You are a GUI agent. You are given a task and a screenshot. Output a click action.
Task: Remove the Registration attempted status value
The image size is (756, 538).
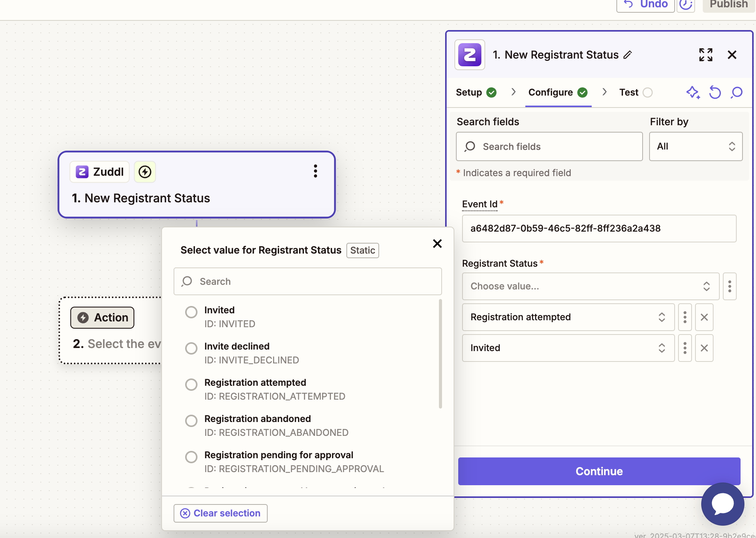(704, 317)
